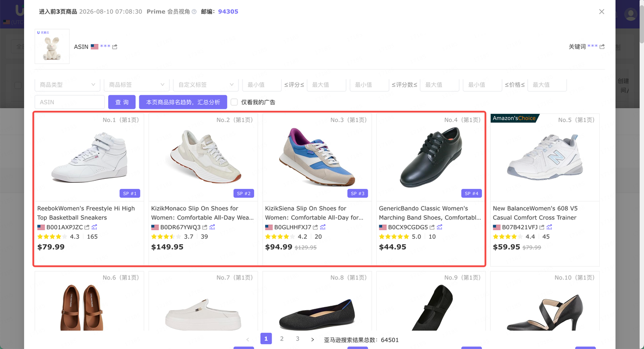
Task: Open external link for B001AXPJZC
Action: coord(87,227)
